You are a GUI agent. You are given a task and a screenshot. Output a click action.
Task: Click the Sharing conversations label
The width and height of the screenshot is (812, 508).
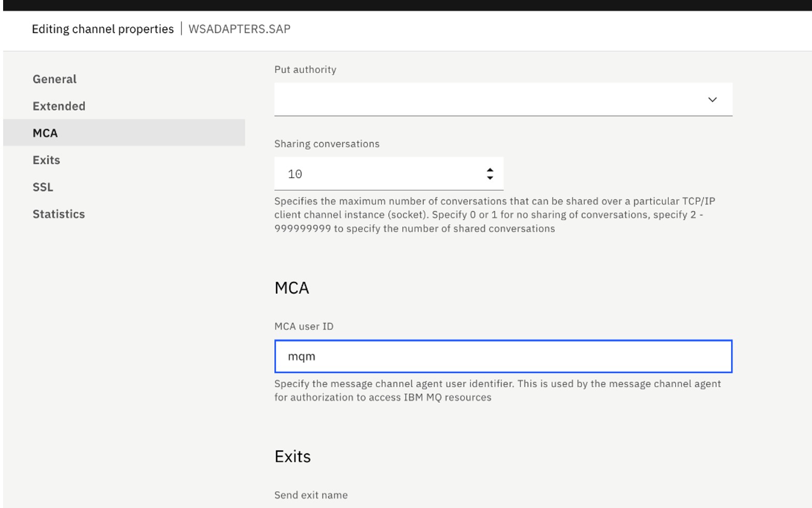(327, 144)
